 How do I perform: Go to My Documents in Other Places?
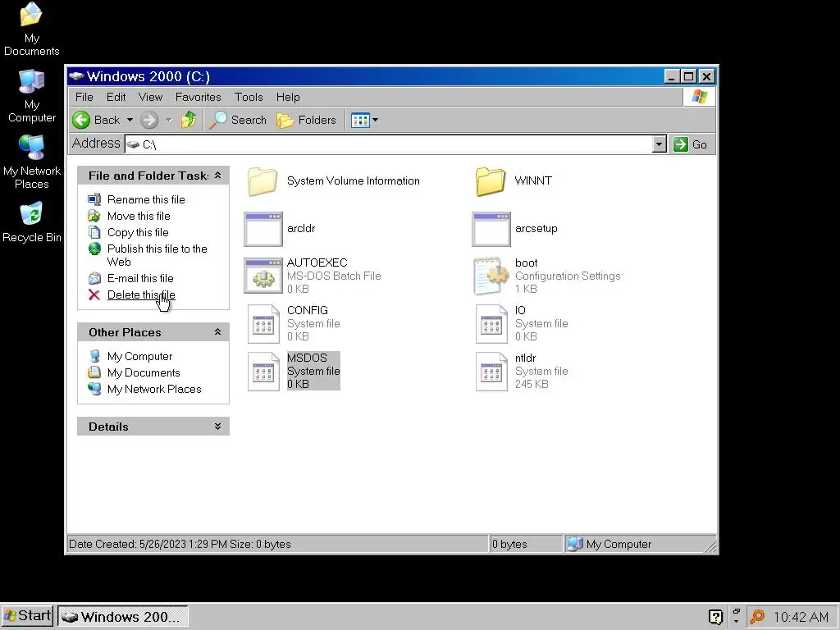point(144,373)
